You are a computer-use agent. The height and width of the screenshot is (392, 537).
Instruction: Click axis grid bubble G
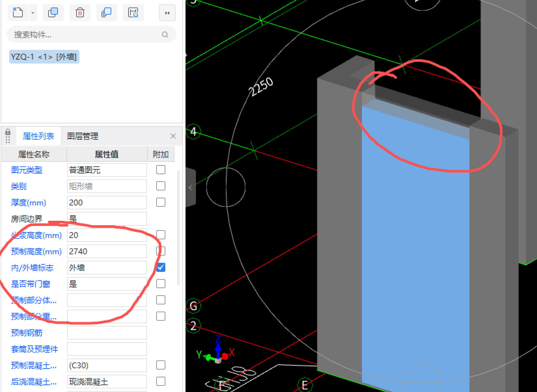pos(193,306)
